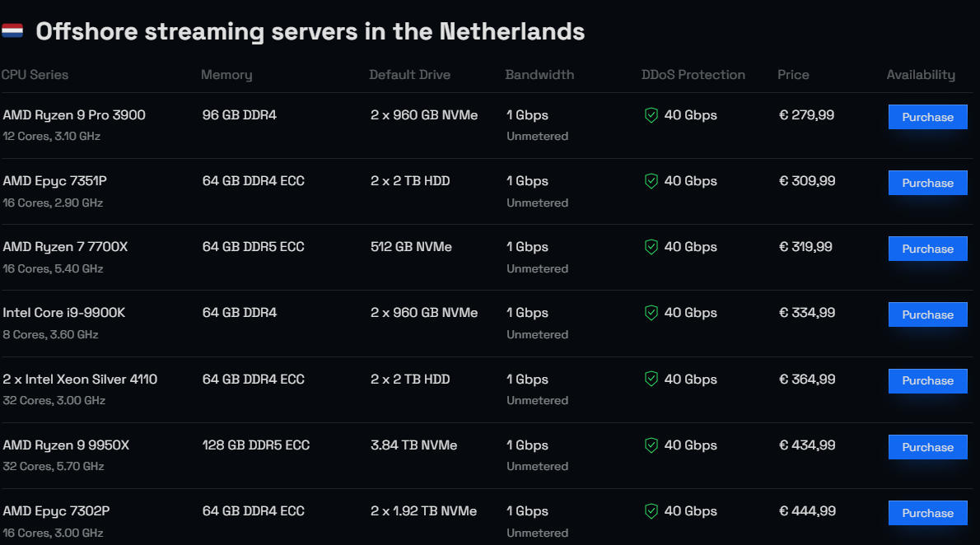
Task: Buy the AMD Ryzen 7 7700X server
Action: (x=927, y=249)
